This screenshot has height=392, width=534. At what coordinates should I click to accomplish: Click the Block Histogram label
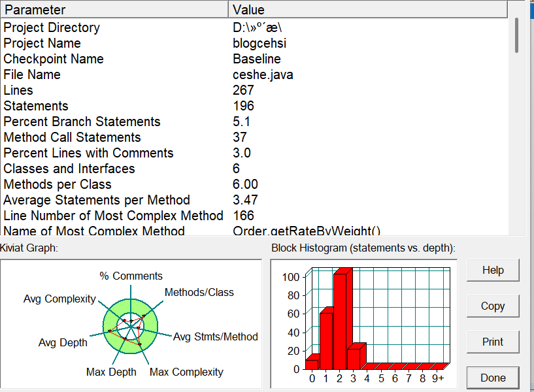363,248
